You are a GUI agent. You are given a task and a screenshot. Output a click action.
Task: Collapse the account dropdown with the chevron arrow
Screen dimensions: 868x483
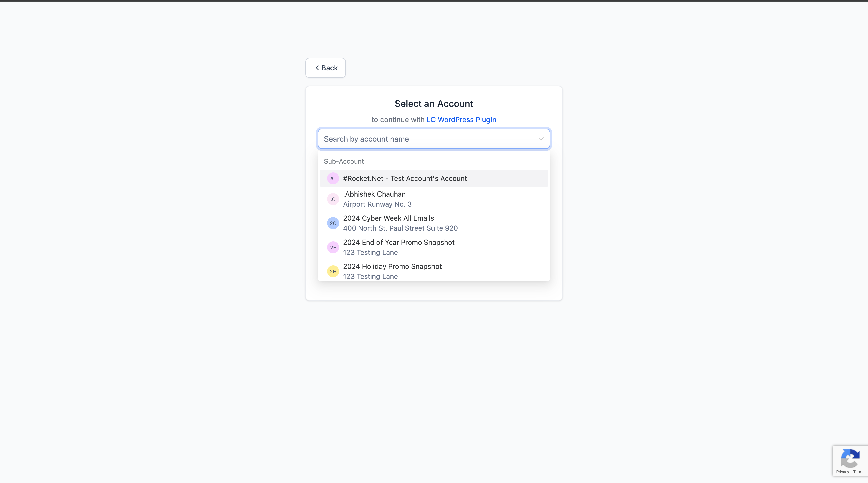click(541, 139)
